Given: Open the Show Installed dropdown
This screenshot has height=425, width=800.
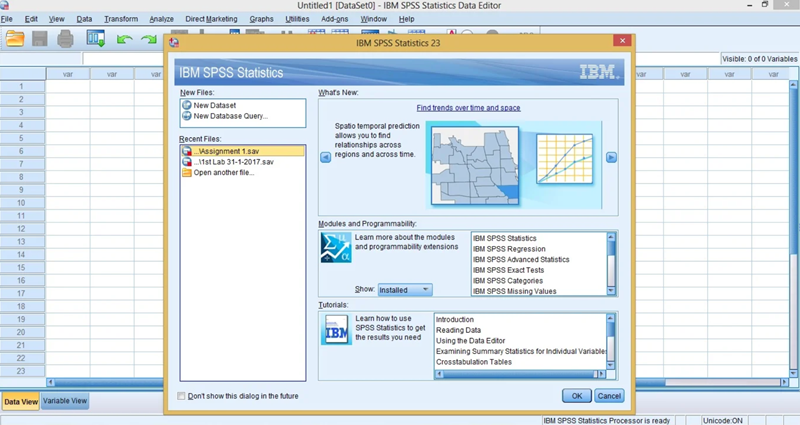Looking at the screenshot, I should tap(405, 290).
